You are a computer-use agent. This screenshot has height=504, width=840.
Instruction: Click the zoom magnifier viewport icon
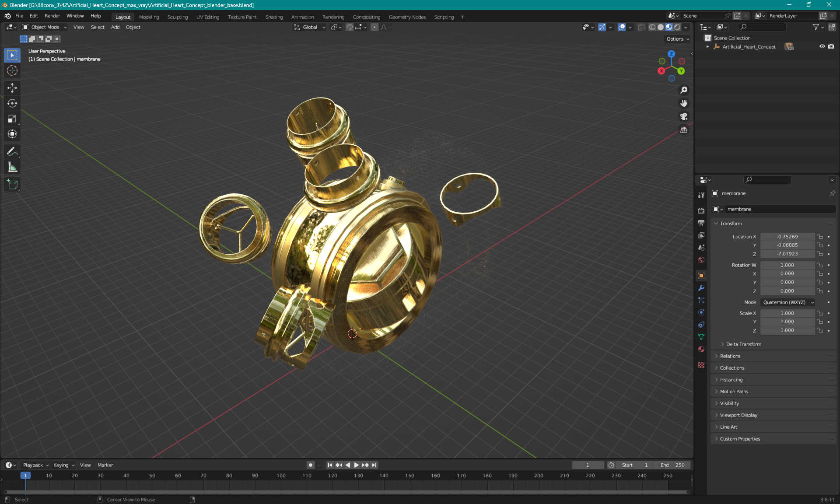[x=684, y=90]
